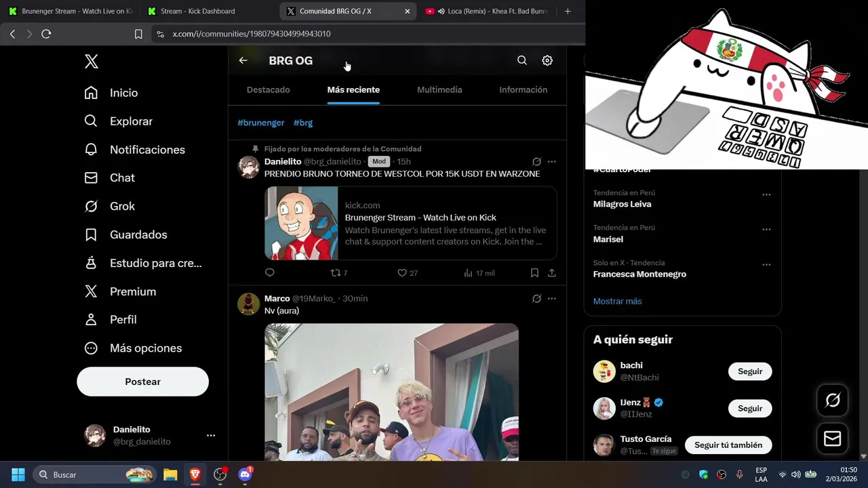Switch to Multimedia tab
The height and width of the screenshot is (488, 868).
[x=439, y=89]
